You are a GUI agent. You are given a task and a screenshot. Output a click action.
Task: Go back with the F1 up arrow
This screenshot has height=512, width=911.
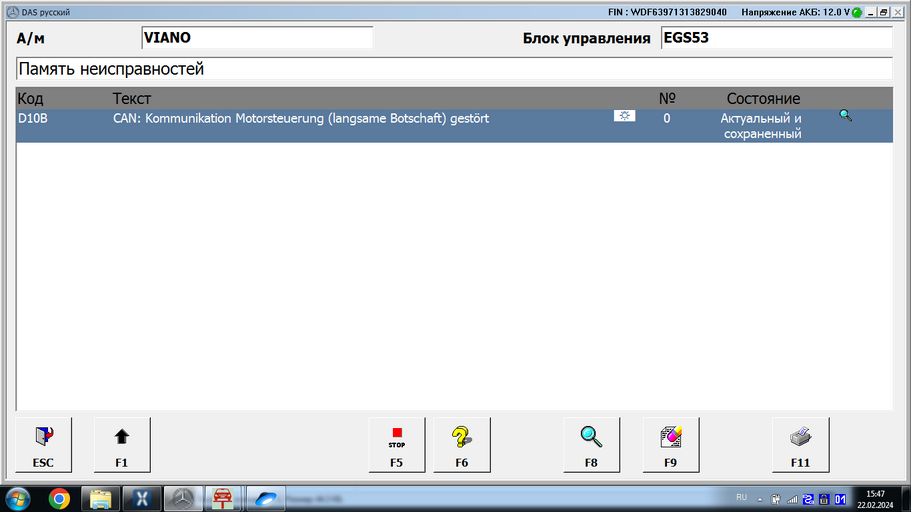tap(122, 445)
